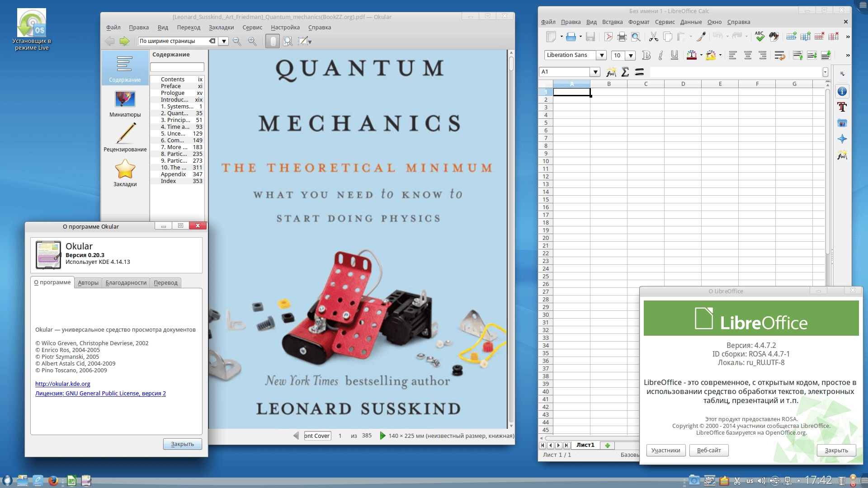
Task: Switch to Благодарности tab
Action: point(126,283)
